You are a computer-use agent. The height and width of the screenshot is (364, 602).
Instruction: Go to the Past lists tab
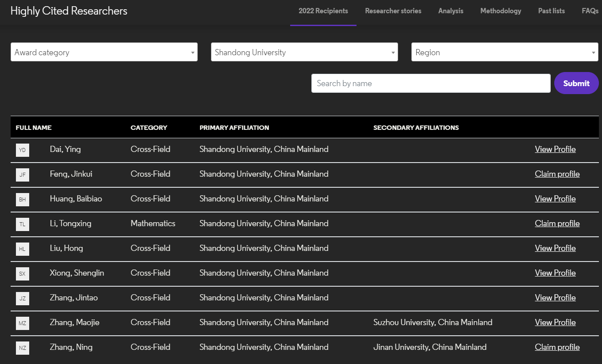551,11
